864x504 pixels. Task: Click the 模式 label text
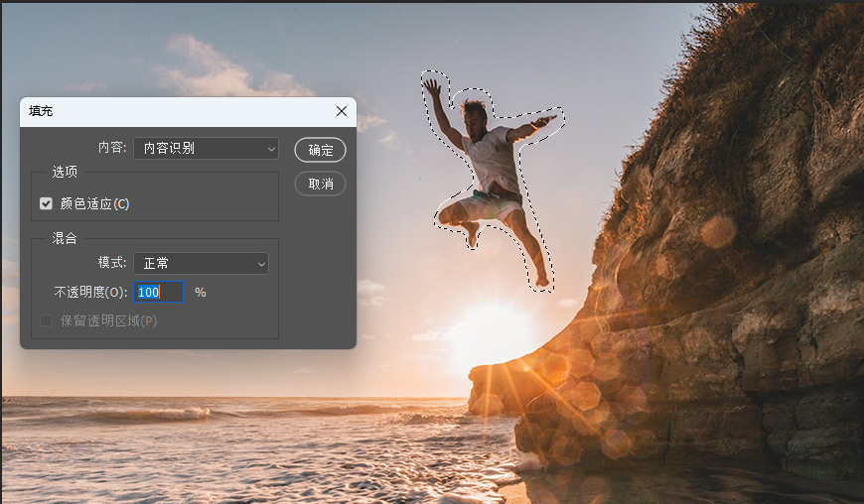coord(111,263)
